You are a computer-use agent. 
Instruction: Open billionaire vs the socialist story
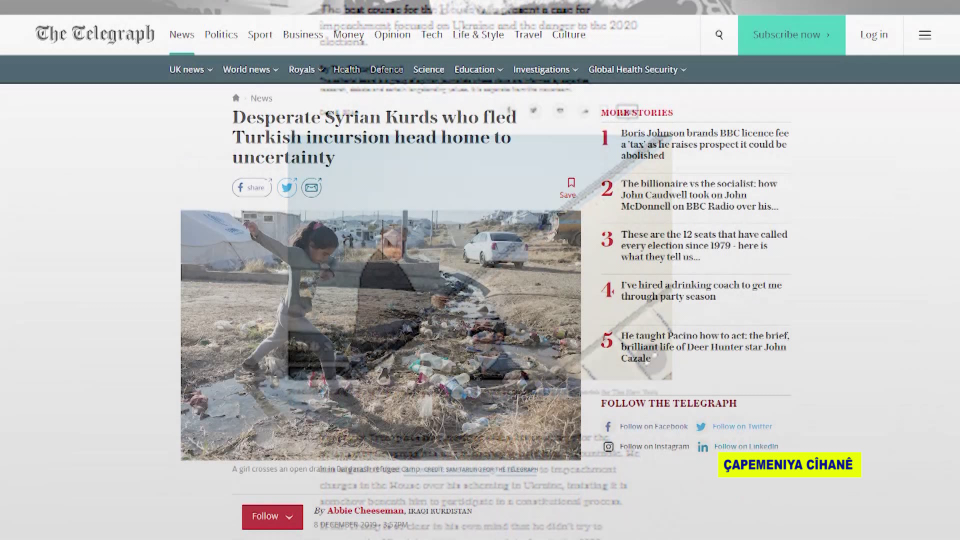click(699, 195)
